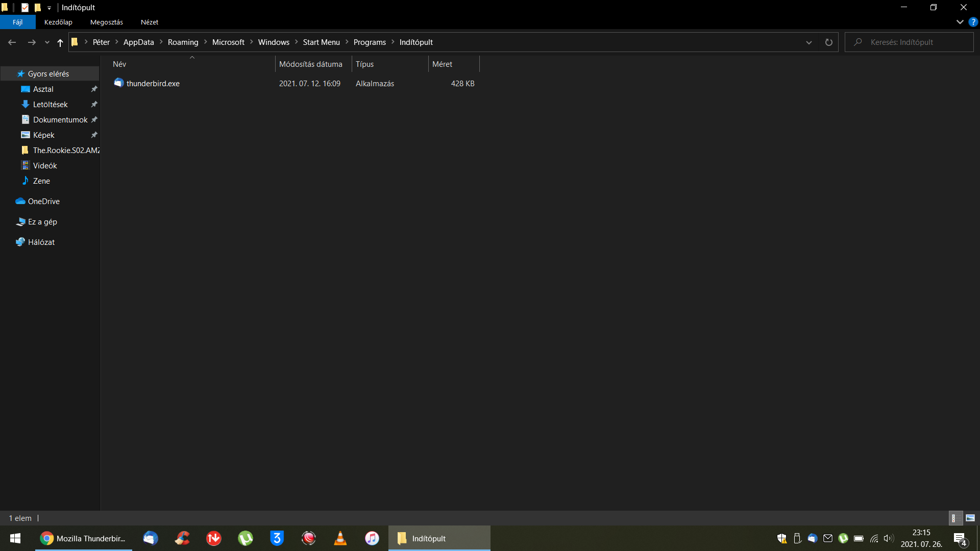The image size is (980, 551).
Task: Open the Fájl menu
Action: point(18,22)
